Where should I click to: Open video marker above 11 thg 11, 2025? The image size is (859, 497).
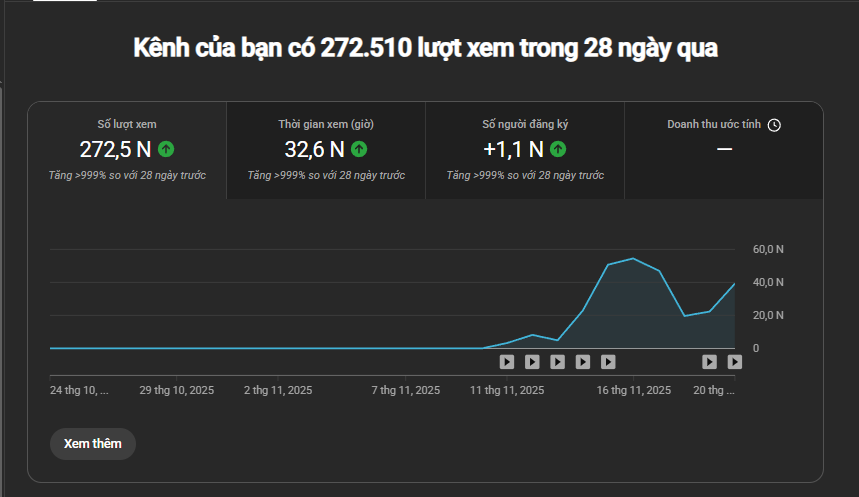pyautogui.click(x=507, y=362)
